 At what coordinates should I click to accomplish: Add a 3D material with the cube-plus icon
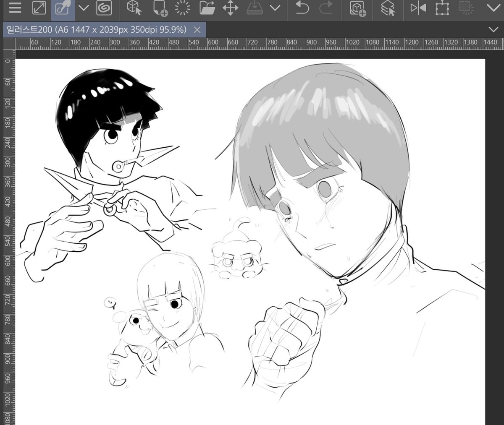[x=357, y=8]
